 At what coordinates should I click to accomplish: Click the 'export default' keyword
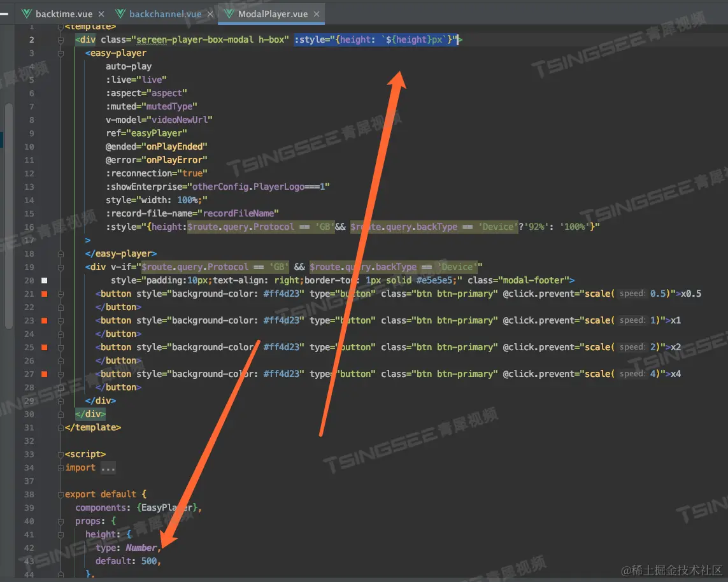101,494
